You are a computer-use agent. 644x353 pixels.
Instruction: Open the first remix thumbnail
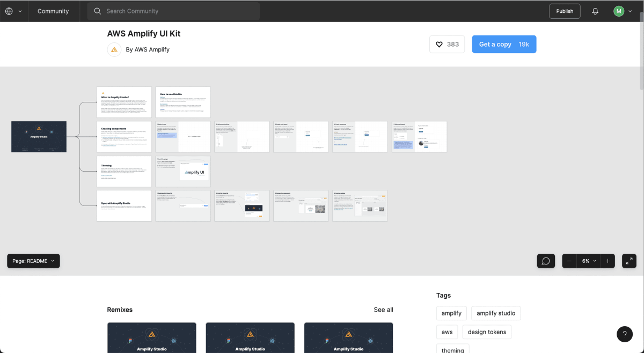[x=152, y=337]
